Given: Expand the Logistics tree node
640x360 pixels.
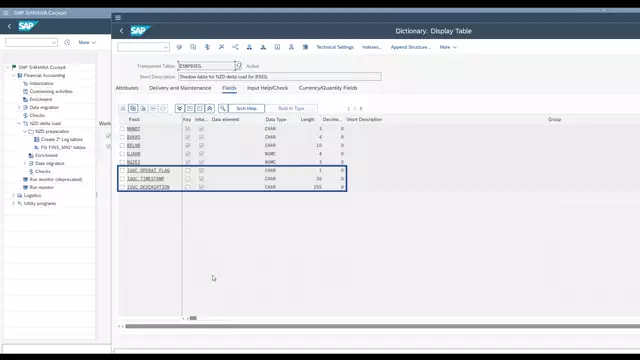Looking at the screenshot, I should [13, 196].
